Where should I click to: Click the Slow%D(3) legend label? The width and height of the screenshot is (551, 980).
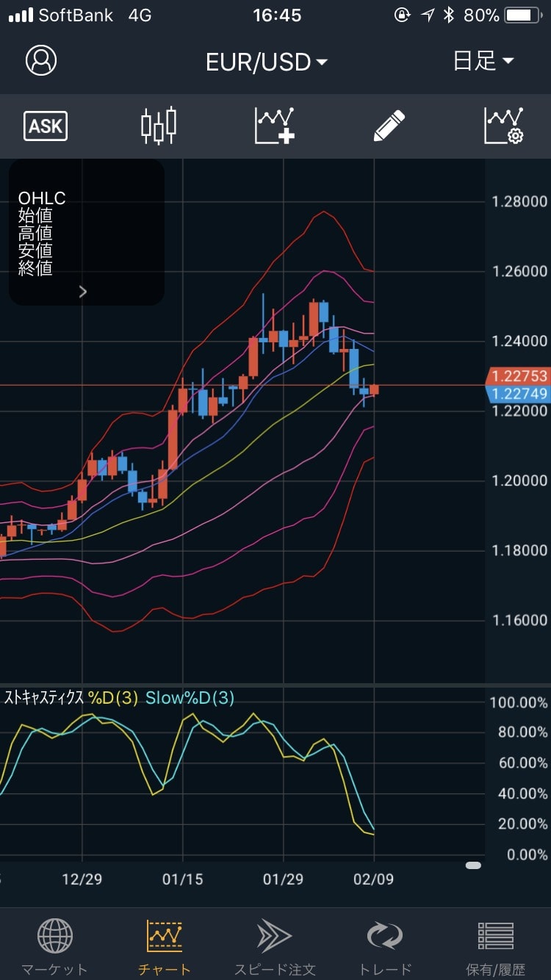[190, 698]
